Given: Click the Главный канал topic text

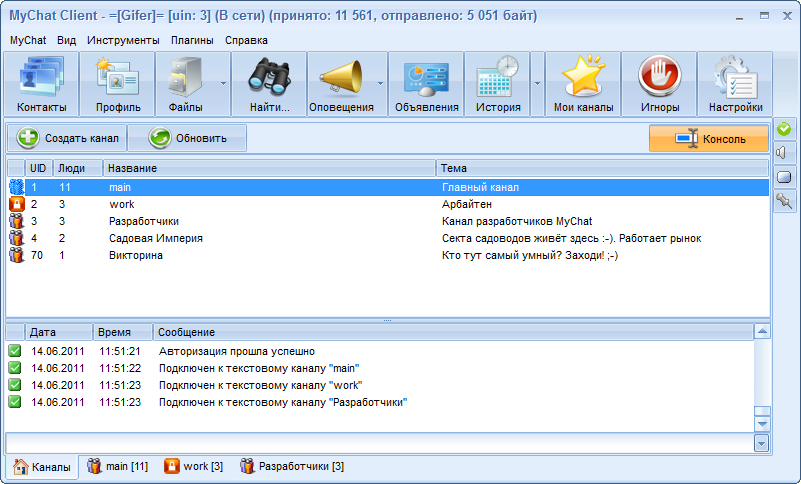Looking at the screenshot, I should (480, 188).
